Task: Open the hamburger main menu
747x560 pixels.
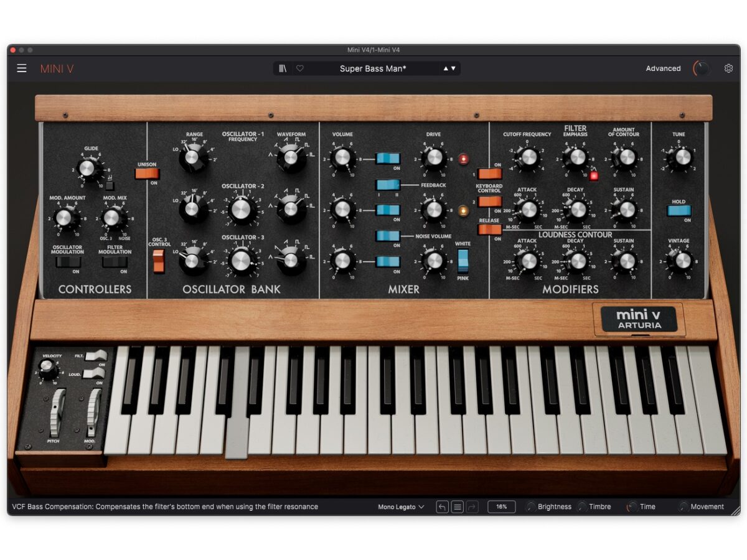Action: [x=22, y=68]
